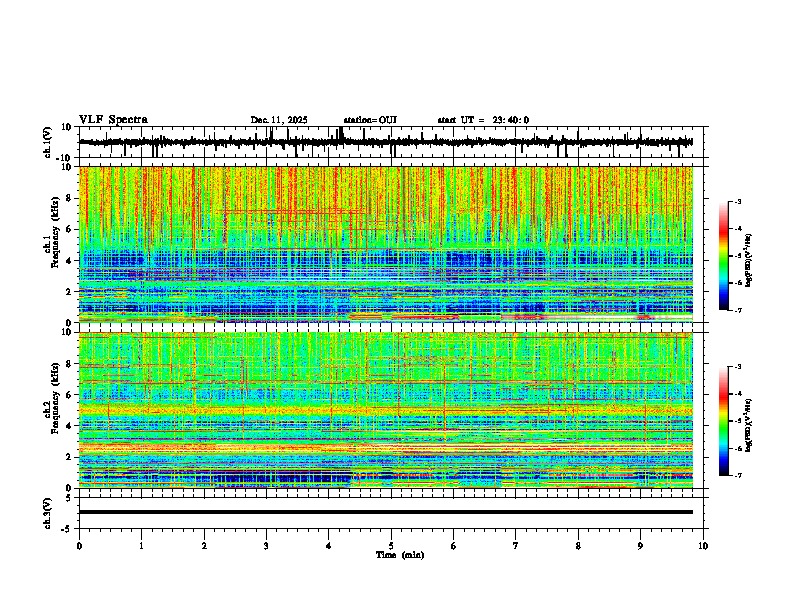
Task: Click the VLF Spectra title text
Action: click(113, 120)
